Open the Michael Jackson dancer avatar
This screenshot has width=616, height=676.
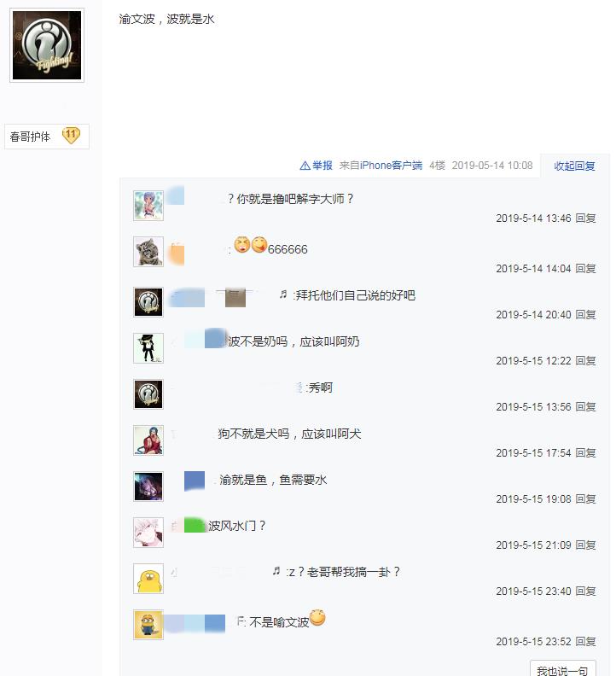point(148,348)
